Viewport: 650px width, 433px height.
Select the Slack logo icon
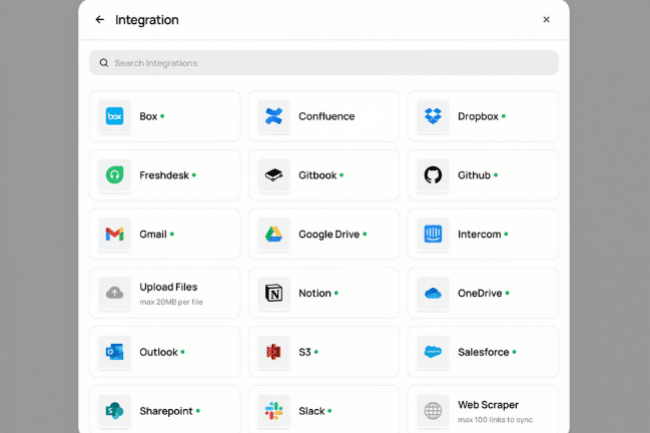tap(274, 411)
